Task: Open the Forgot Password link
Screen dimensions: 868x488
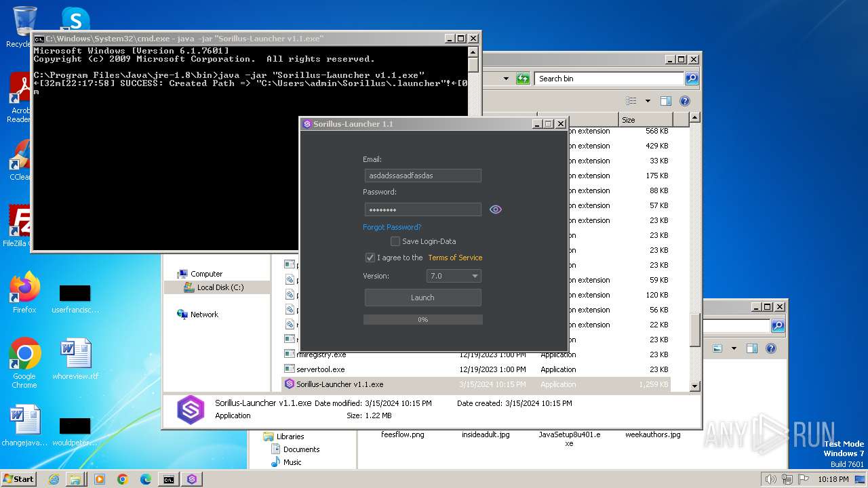Action: point(392,227)
